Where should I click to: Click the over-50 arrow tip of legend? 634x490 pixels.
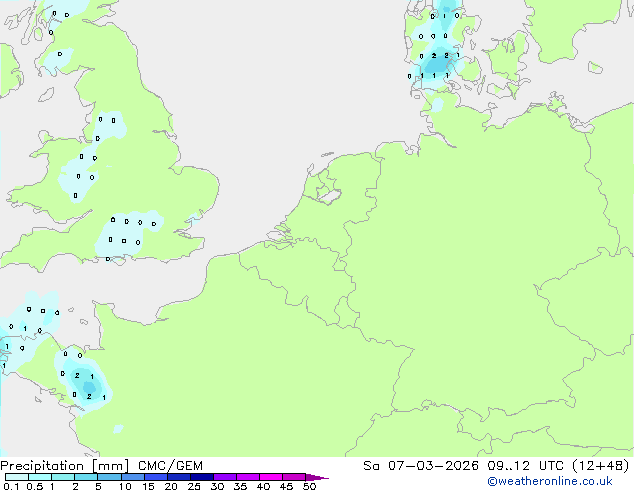point(317,477)
